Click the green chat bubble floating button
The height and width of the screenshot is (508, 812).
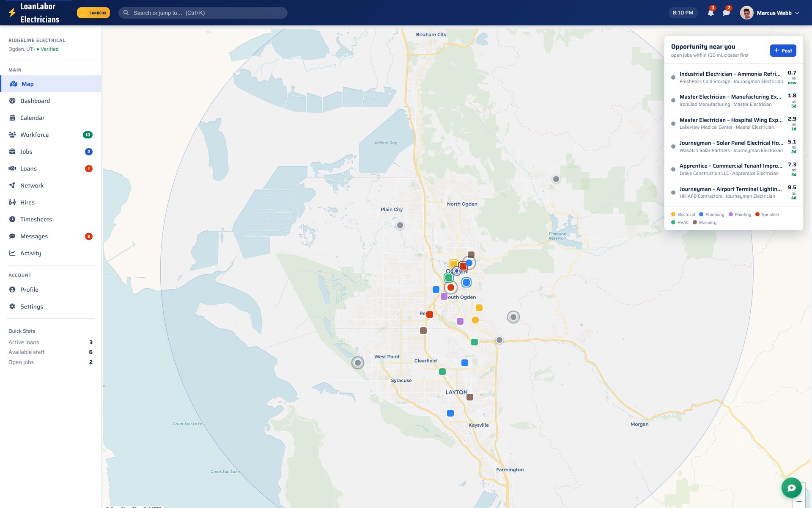coord(791,488)
